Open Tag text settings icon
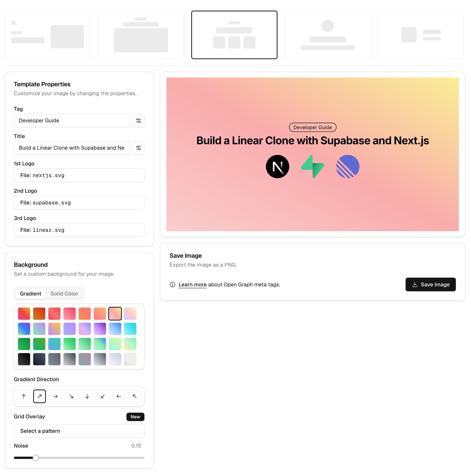This screenshot has width=471, height=476. 138,120
